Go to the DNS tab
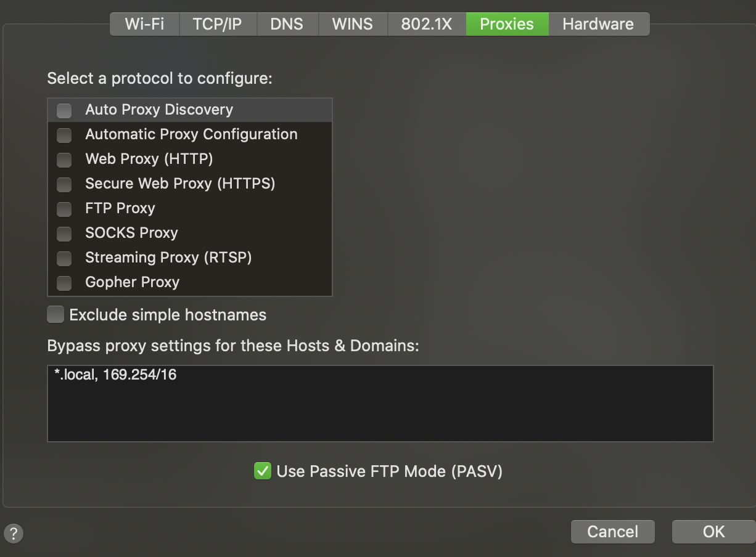This screenshot has width=756, height=557. [287, 24]
